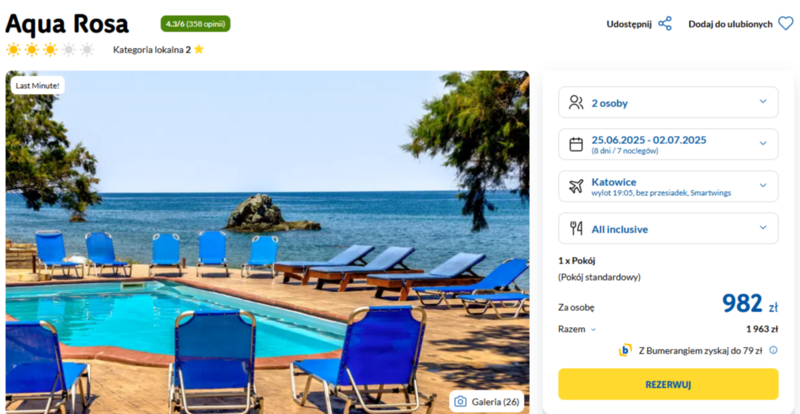Expand the 2 osoby guests dropdown

[x=668, y=102]
